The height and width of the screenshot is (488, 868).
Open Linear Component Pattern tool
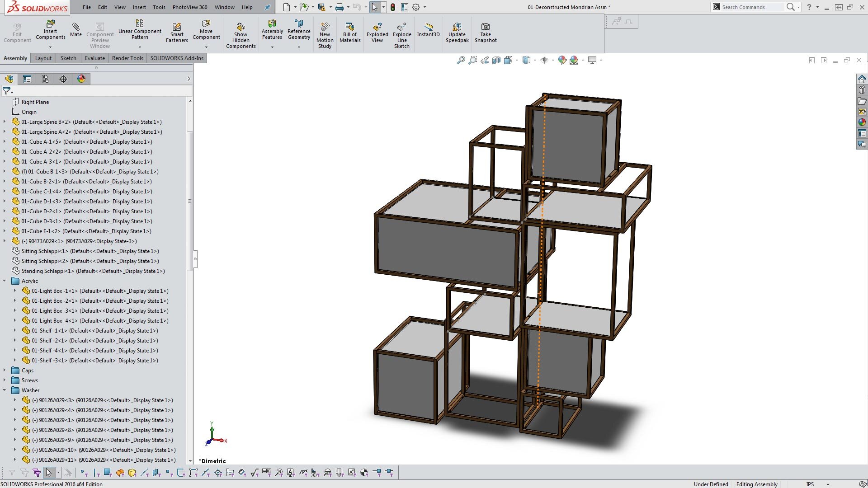point(140,29)
